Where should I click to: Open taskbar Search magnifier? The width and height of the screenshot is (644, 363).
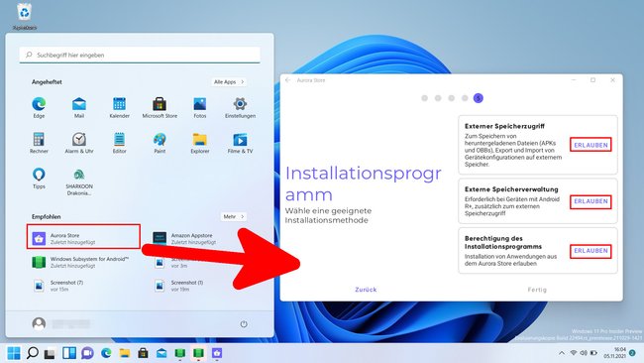pos(32,353)
